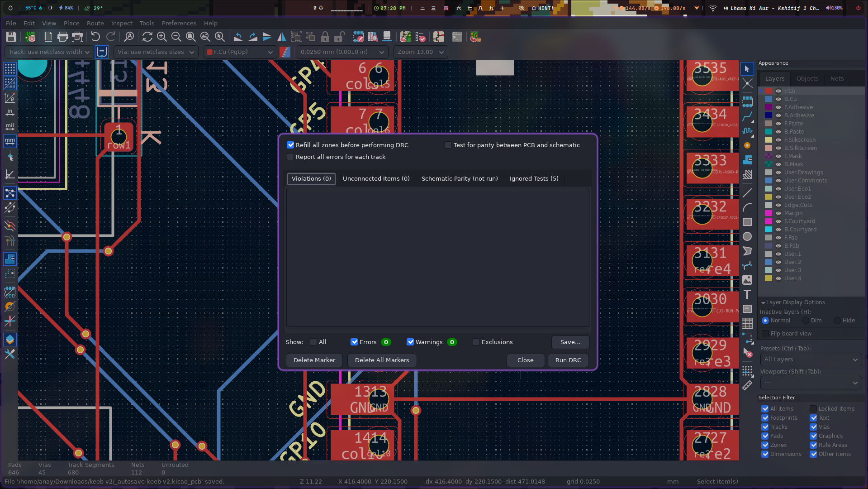Click the Zoom In magnifier icon
Screen dimensions: 868x489
161,37
